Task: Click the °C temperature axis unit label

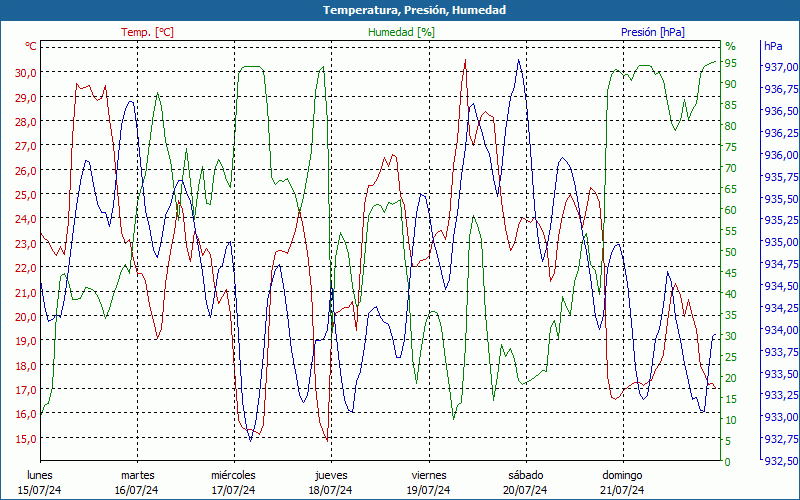Action: [31, 46]
